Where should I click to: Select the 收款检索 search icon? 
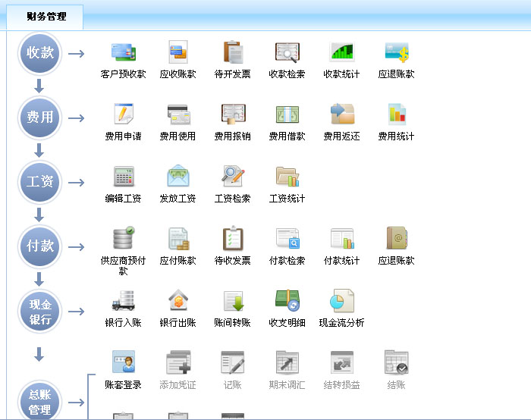pyautogui.click(x=287, y=53)
